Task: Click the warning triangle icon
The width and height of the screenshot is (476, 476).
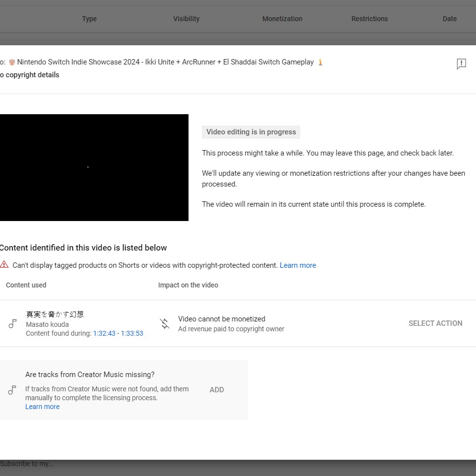Action: click(4, 264)
